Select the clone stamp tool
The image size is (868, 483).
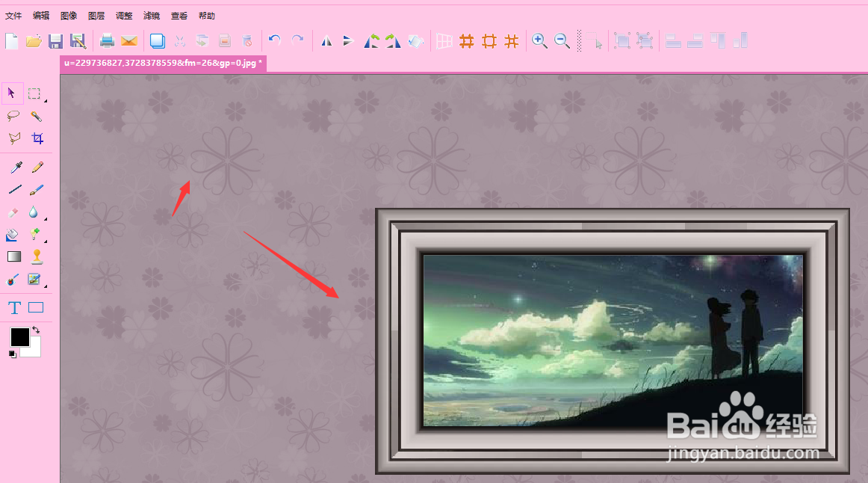click(37, 256)
